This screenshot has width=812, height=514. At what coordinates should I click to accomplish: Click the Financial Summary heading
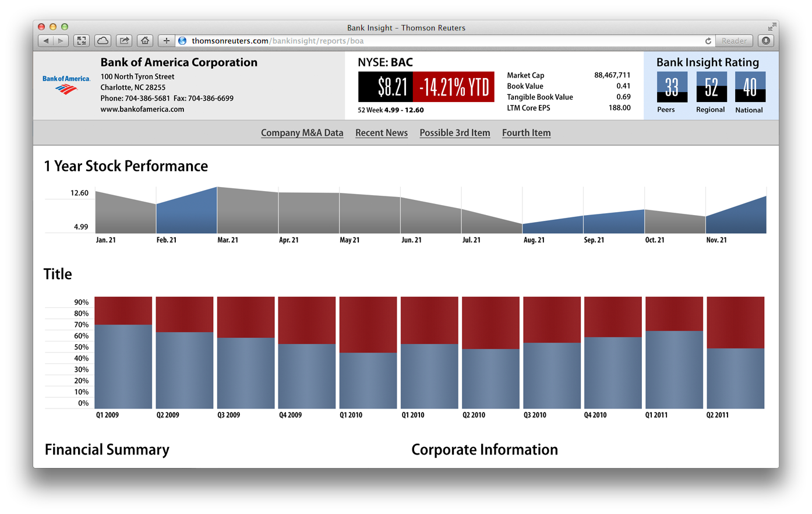click(x=107, y=450)
